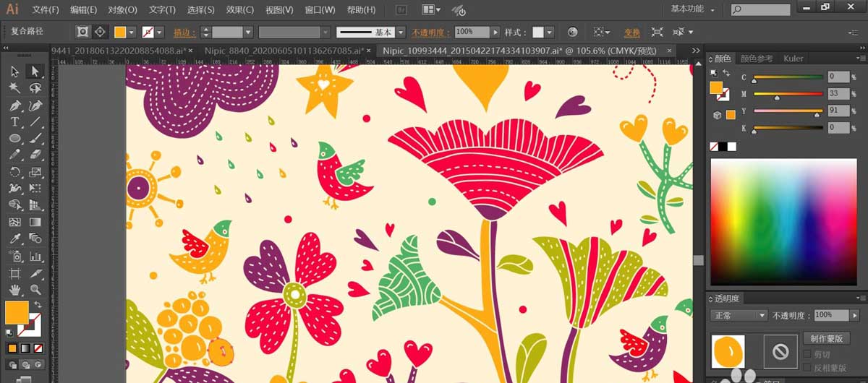Select the Line Segment tool

pos(34,121)
